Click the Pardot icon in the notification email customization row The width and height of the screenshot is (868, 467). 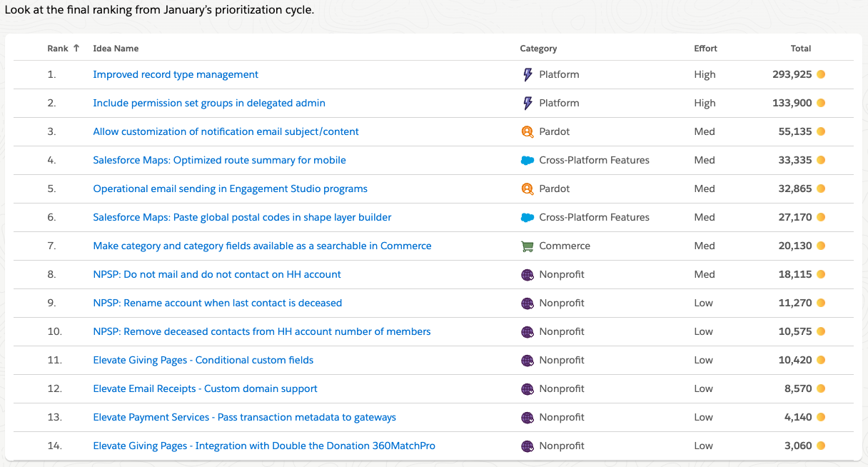click(x=528, y=131)
